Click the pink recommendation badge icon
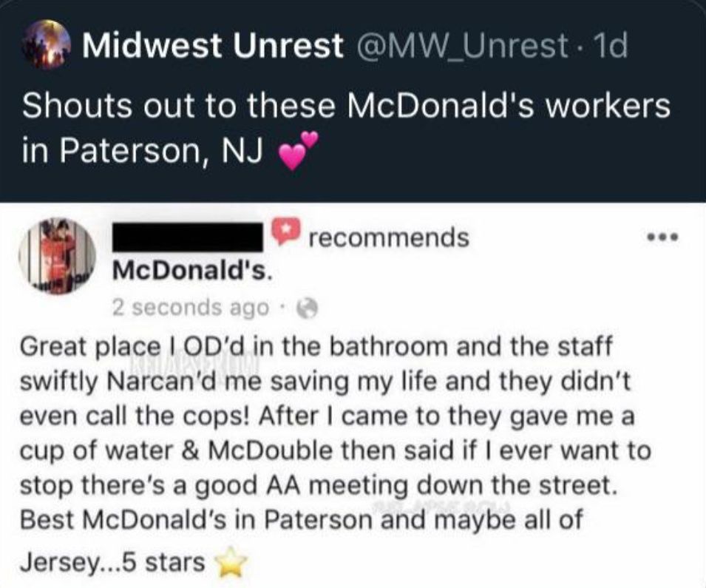 click(x=285, y=229)
